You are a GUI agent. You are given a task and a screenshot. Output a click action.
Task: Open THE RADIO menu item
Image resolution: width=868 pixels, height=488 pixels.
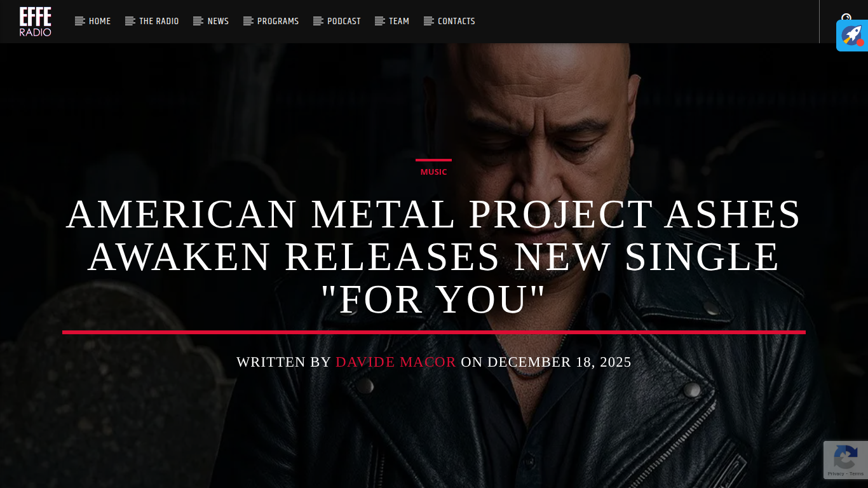[x=159, y=21]
